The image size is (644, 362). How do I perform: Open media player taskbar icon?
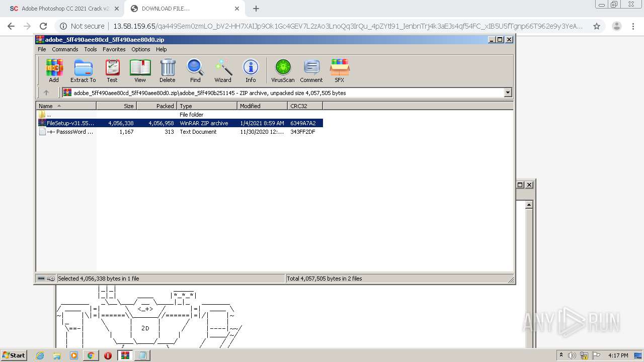point(74,355)
